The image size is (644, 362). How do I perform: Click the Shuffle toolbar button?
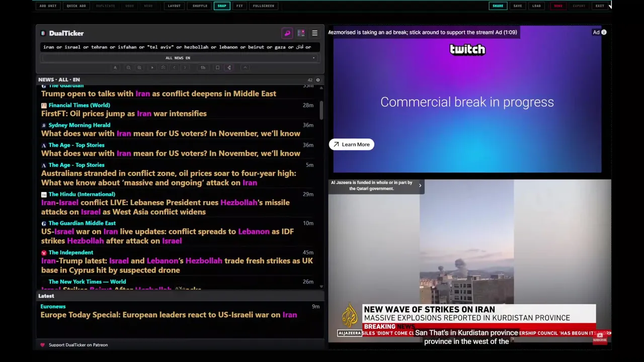click(200, 6)
